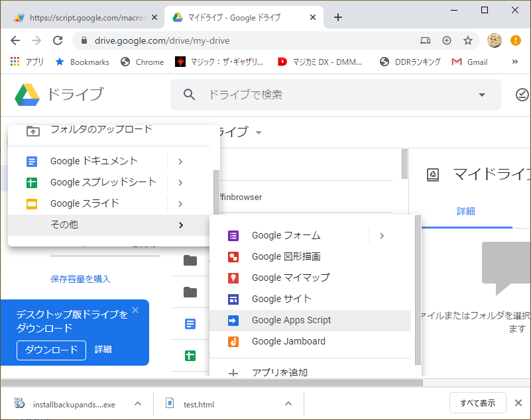Expand Google フォーム submenu arrow
Viewport: 531px width, 420px height.
point(382,236)
